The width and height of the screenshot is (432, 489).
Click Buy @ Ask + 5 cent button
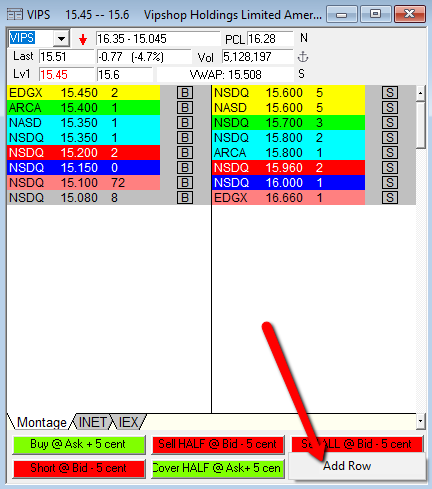[79, 444]
